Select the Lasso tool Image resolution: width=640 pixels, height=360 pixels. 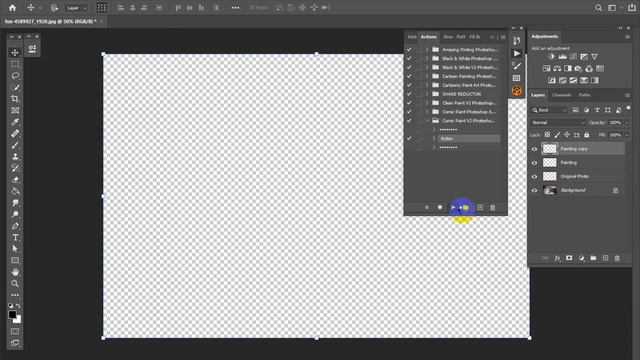tap(15, 76)
